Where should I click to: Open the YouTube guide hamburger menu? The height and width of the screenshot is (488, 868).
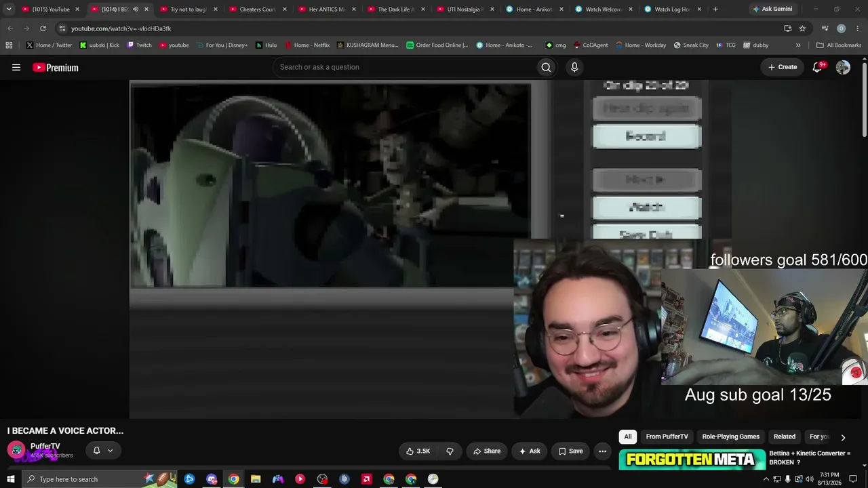tap(16, 67)
